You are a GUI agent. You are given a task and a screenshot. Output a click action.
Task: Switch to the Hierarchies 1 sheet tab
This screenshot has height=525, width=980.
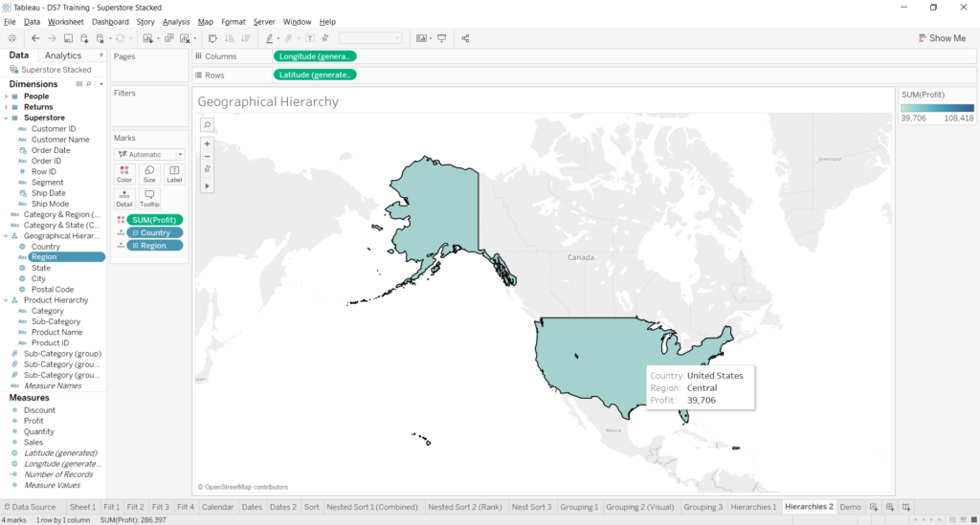tap(753, 507)
